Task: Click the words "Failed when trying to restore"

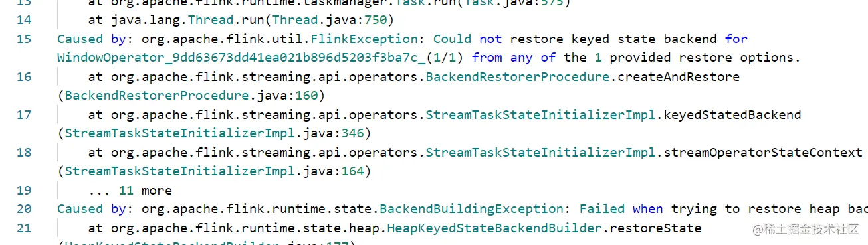Action: (691, 209)
